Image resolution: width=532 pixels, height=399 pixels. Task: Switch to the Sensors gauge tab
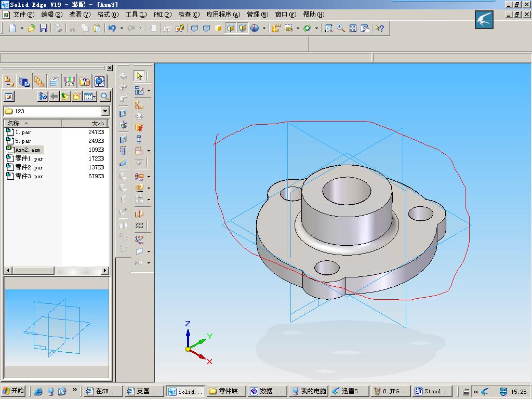tap(69, 82)
